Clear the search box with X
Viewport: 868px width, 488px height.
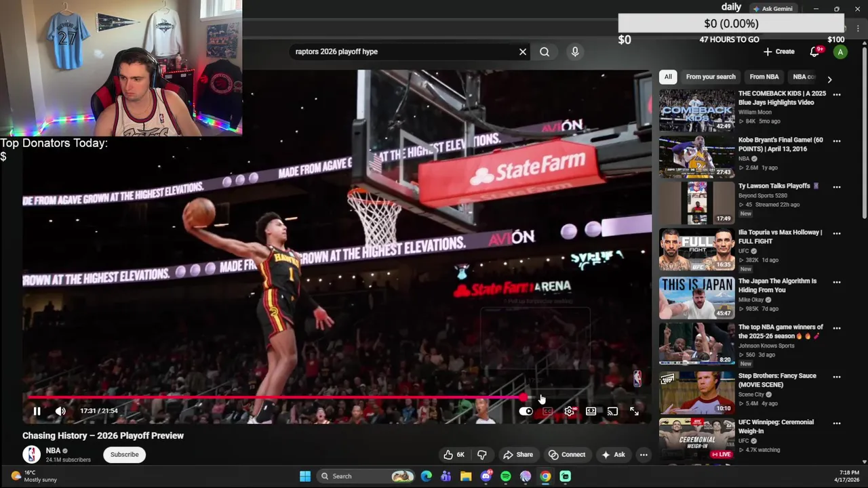tap(523, 52)
